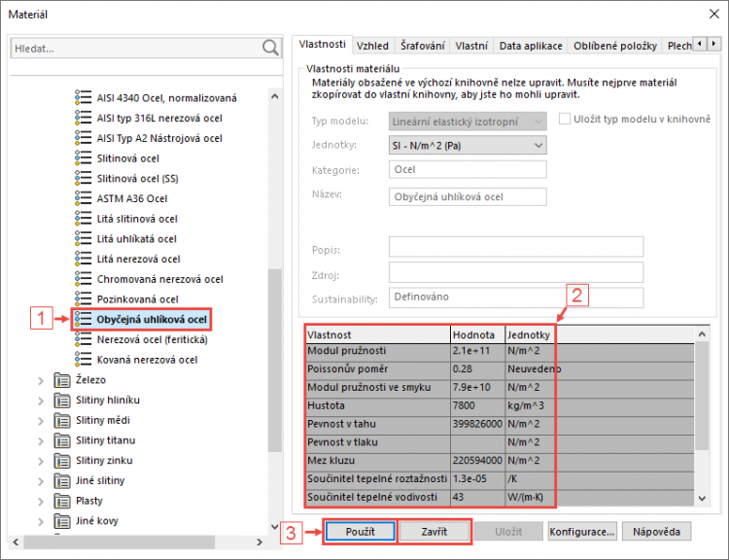This screenshot has height=560, width=729.
Task: Click the ASTM A36 Ocel material icon
Action: 83,198
